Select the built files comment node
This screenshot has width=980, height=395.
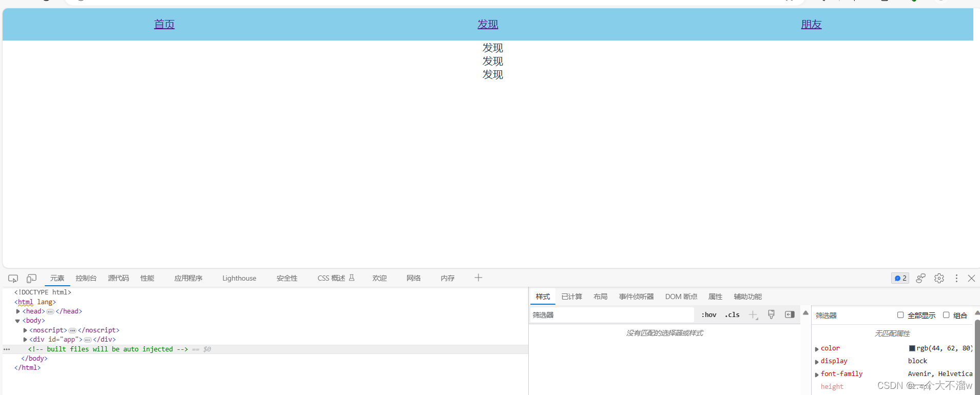(x=108, y=349)
